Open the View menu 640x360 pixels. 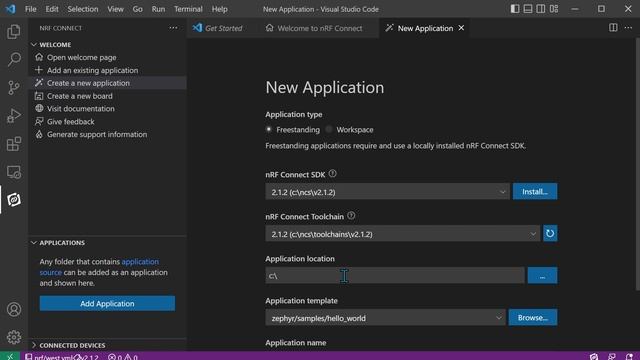pos(116,9)
